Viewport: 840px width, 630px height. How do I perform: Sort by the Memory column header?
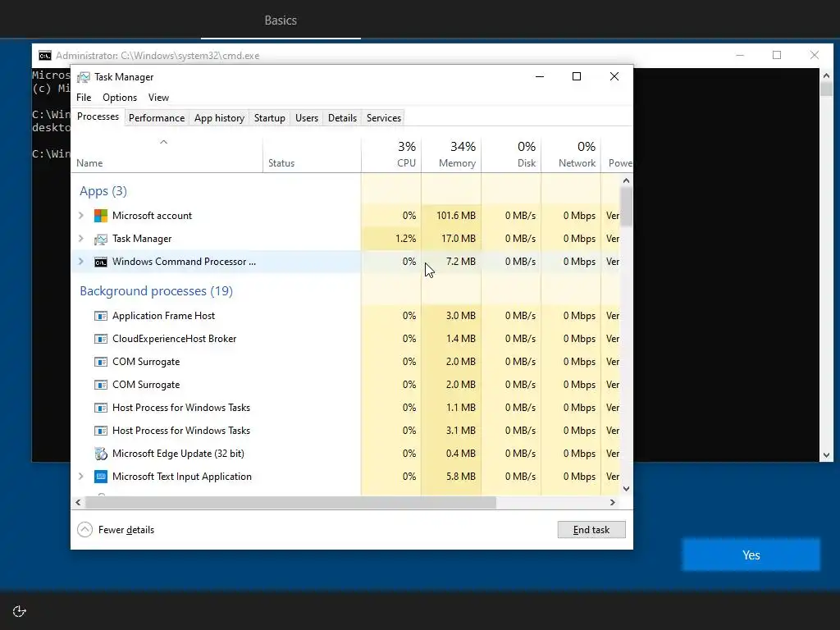pos(451,154)
